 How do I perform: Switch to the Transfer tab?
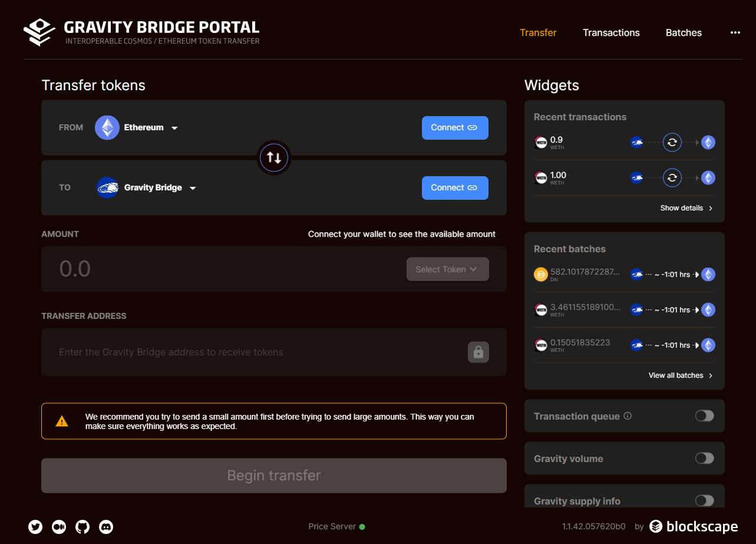click(538, 32)
